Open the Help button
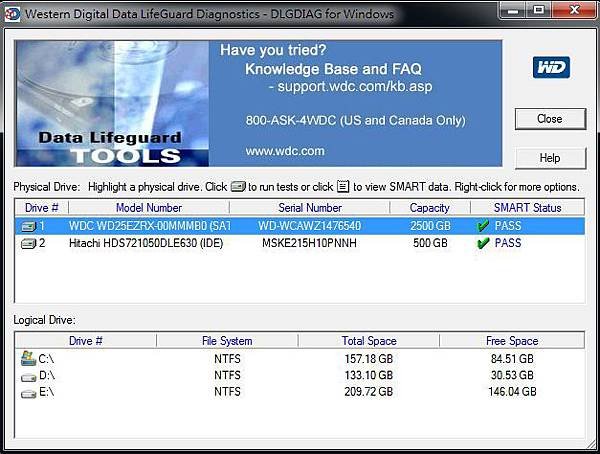This screenshot has width=600, height=454. [x=550, y=158]
